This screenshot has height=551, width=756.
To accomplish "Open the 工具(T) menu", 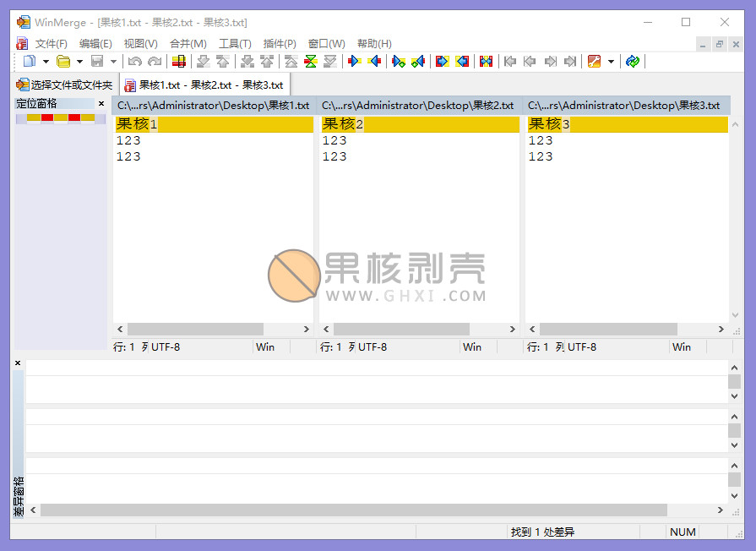I will point(235,43).
